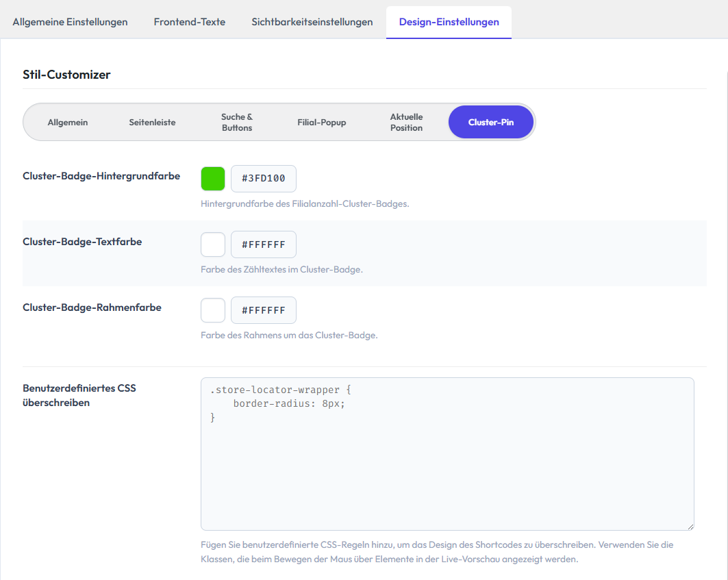Select the Filial-Popup section

[322, 122]
